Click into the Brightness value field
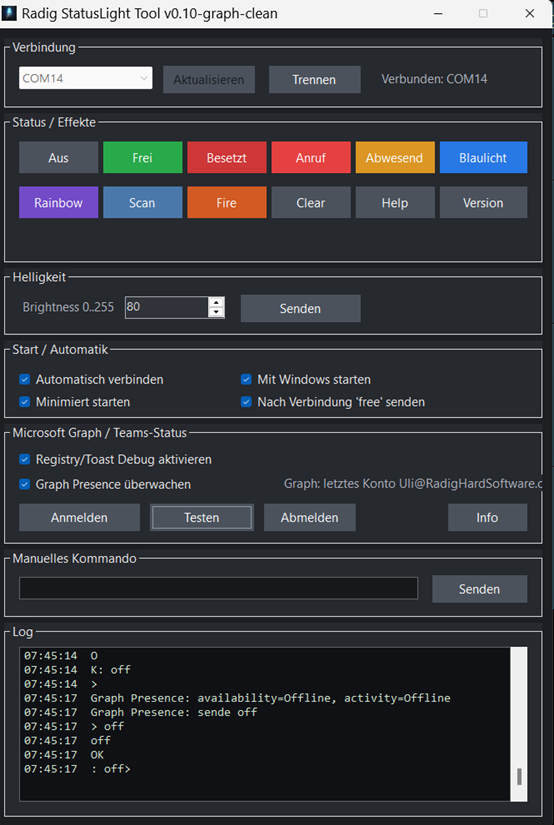 [x=167, y=307]
